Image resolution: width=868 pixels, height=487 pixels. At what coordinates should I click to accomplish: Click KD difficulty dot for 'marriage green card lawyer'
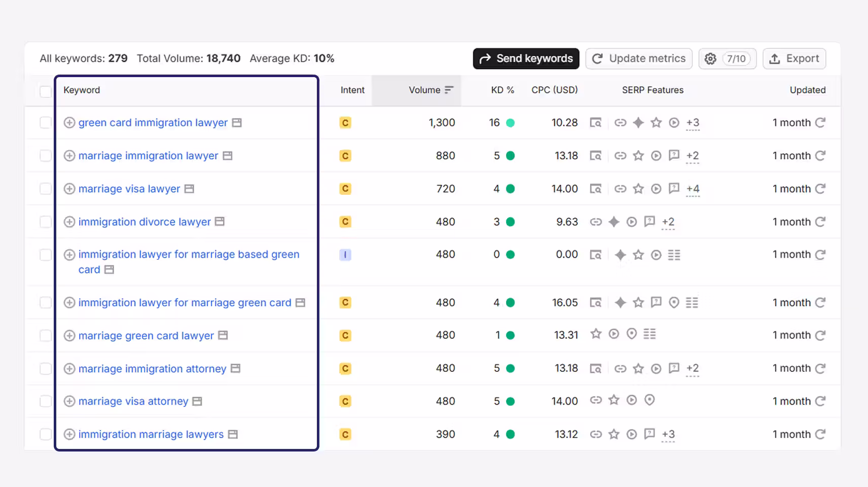(x=511, y=335)
